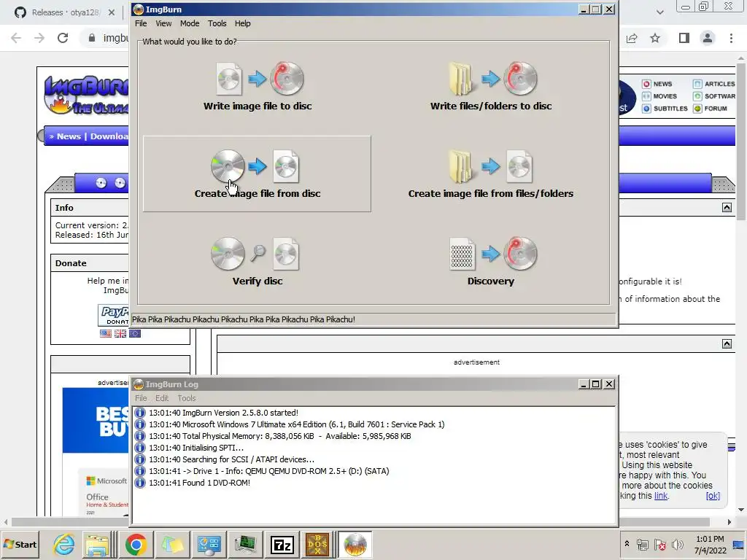Go forward in Chrome
This screenshot has height=560, width=747.
(x=39, y=38)
